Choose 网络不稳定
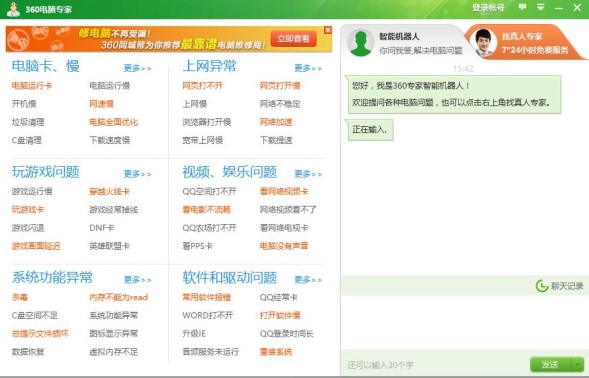The image size is (589, 378). click(x=280, y=104)
